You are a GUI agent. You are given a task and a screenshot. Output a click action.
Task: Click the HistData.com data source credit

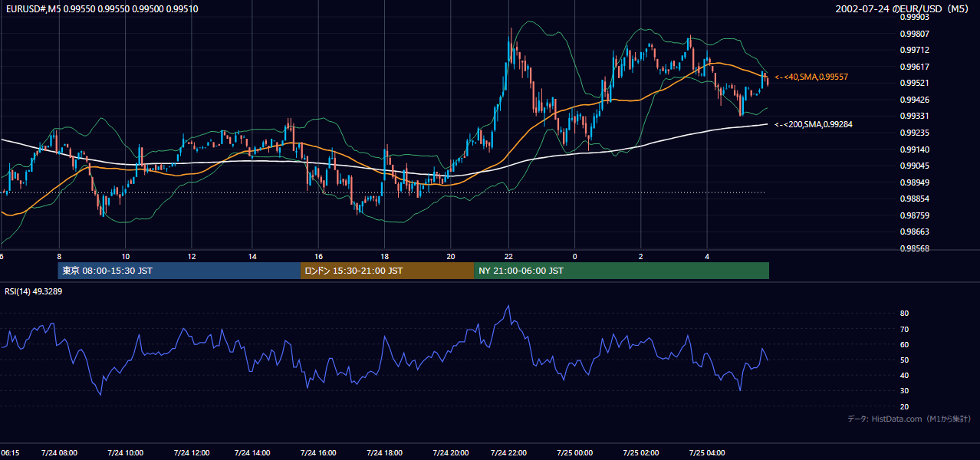pyautogui.click(x=909, y=419)
